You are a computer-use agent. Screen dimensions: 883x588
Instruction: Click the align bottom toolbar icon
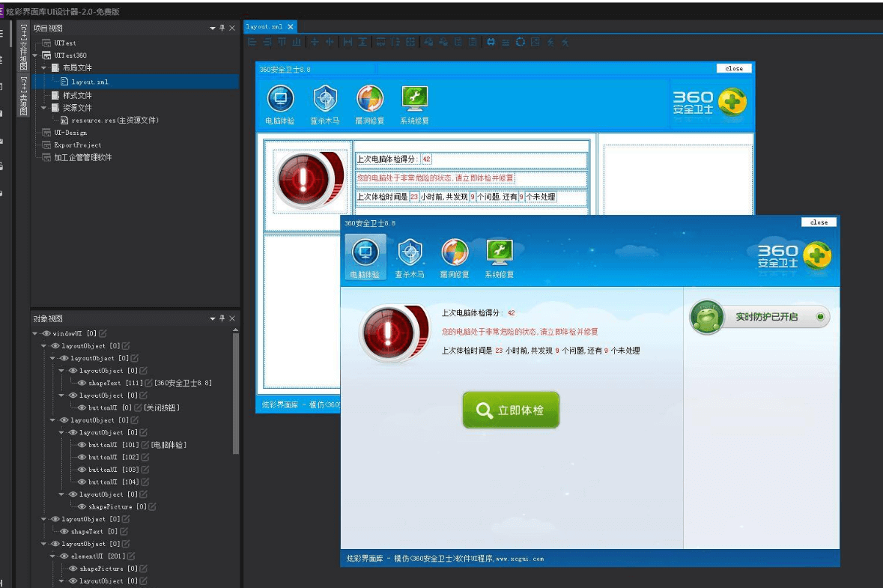(297, 42)
